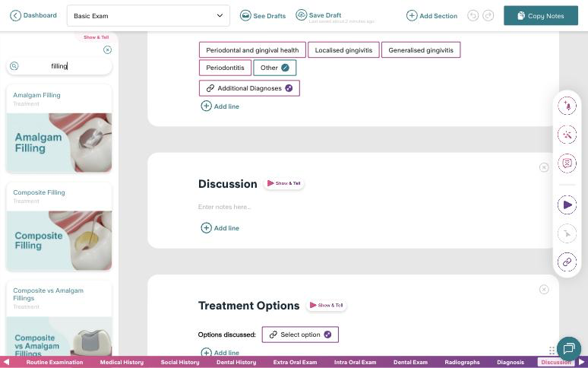
Task: Select Periodontitis option
Action: coord(225,68)
